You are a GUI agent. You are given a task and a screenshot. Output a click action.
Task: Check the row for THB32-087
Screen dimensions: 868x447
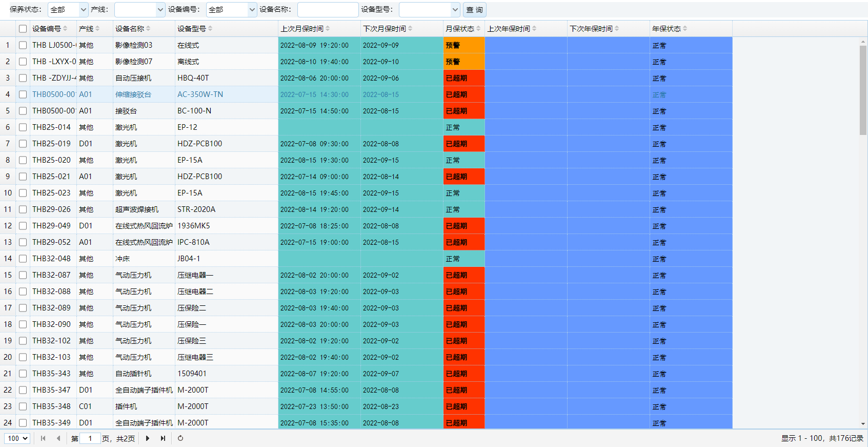[23, 275]
